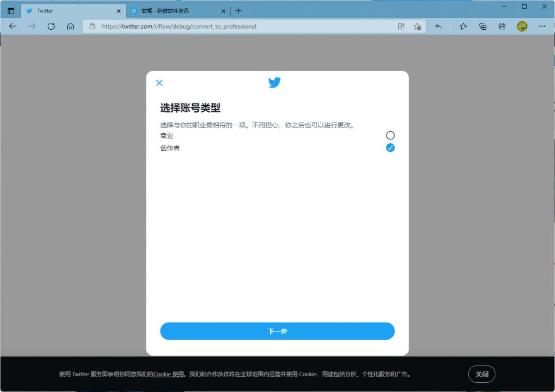
Task: Go to the browser home page
Action: click(70, 26)
